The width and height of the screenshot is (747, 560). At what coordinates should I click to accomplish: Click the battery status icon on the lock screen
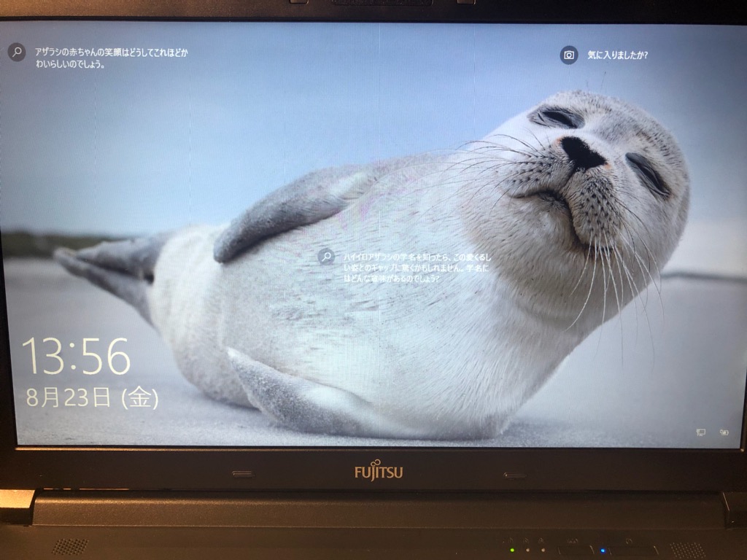point(724,432)
